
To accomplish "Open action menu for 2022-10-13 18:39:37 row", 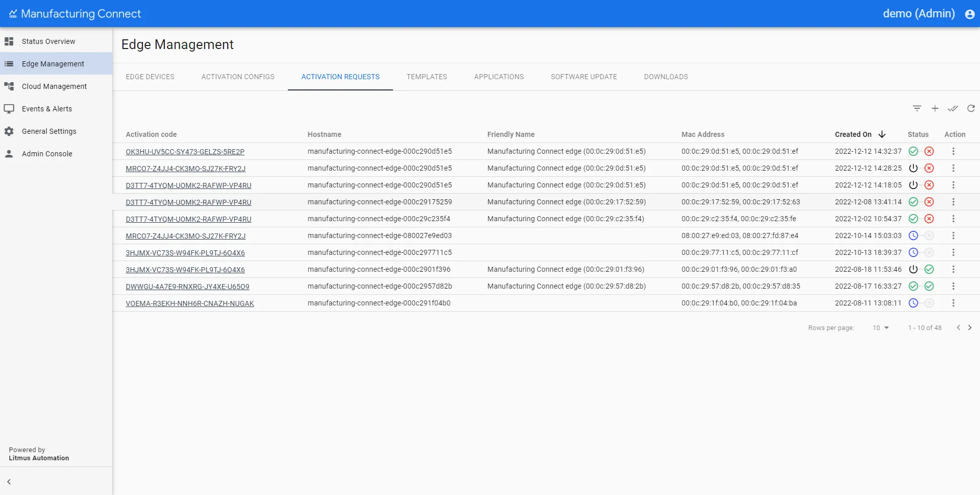I will (953, 252).
